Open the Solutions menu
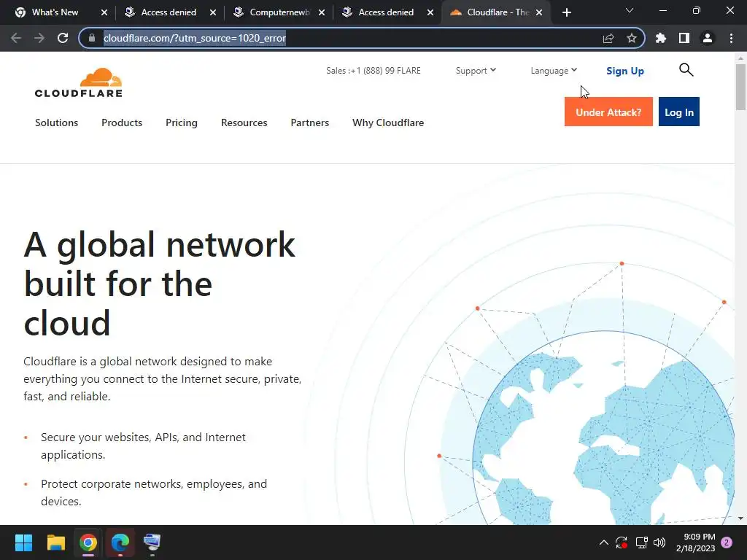747x560 pixels. [56, 122]
